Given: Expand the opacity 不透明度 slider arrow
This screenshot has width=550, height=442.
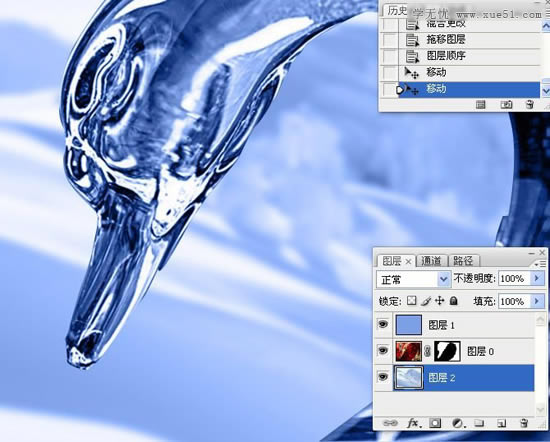Looking at the screenshot, I should (537, 279).
